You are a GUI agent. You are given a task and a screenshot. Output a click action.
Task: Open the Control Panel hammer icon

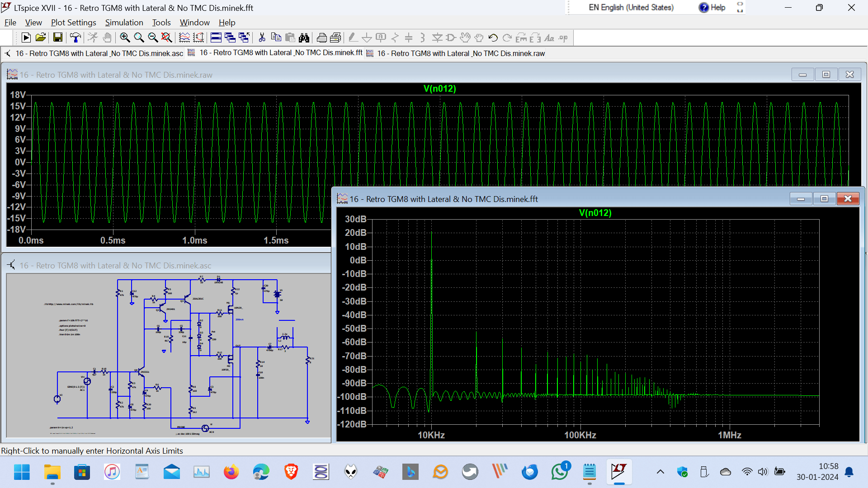[x=75, y=38]
